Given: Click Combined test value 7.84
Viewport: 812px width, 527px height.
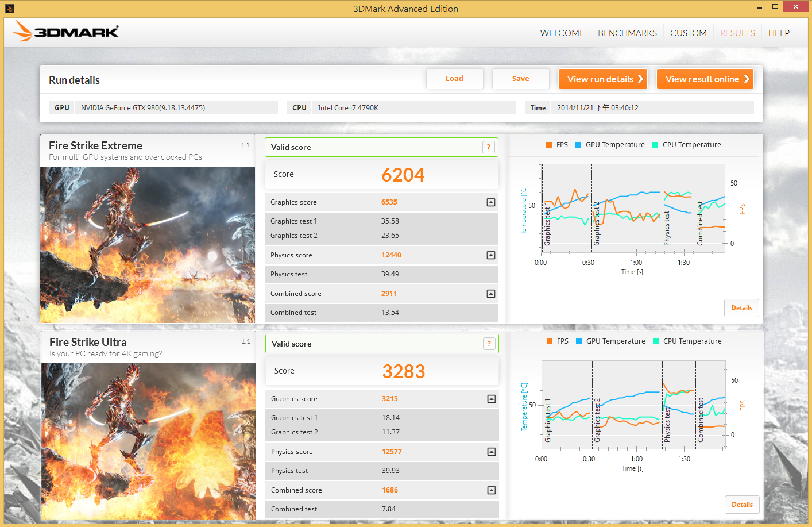Looking at the screenshot, I should (x=389, y=509).
